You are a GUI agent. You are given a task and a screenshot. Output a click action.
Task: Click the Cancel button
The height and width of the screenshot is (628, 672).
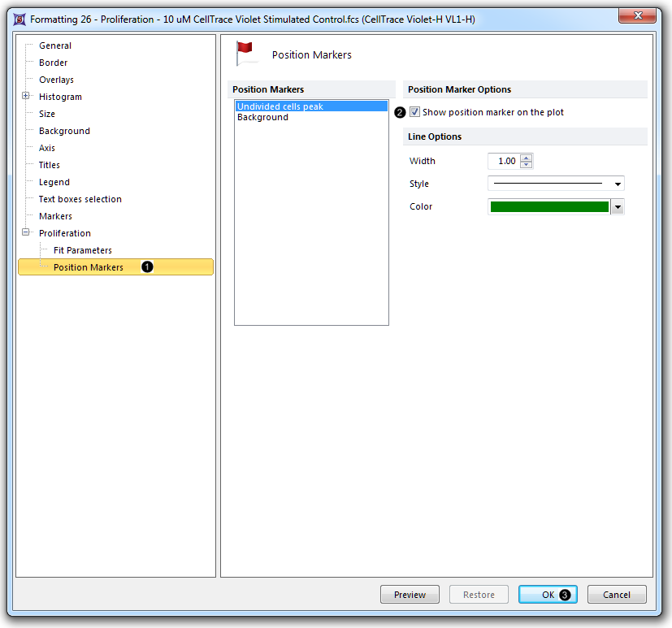pos(617,595)
